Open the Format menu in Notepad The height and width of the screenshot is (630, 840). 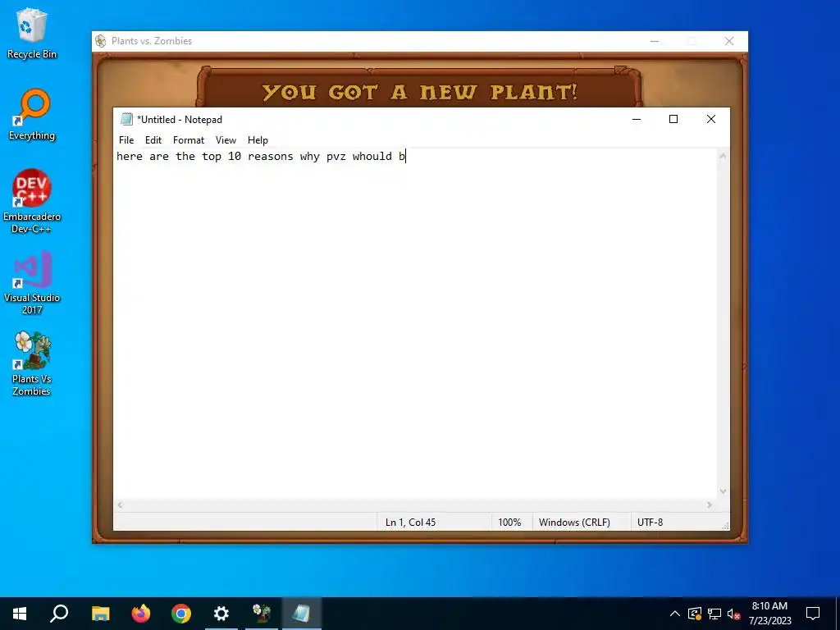pos(189,139)
